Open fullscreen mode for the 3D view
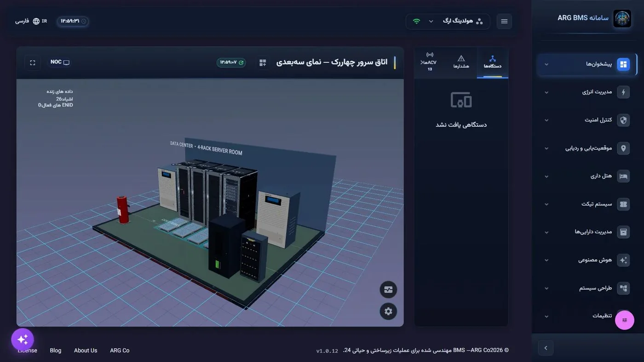This screenshot has height=362, width=644. pos(33,62)
